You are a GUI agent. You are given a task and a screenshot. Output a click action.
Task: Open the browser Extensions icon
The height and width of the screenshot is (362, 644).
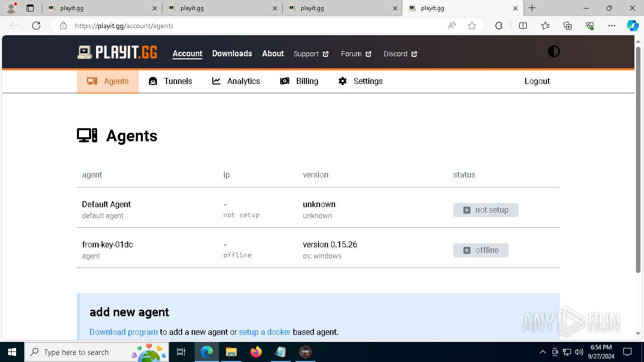click(x=499, y=26)
